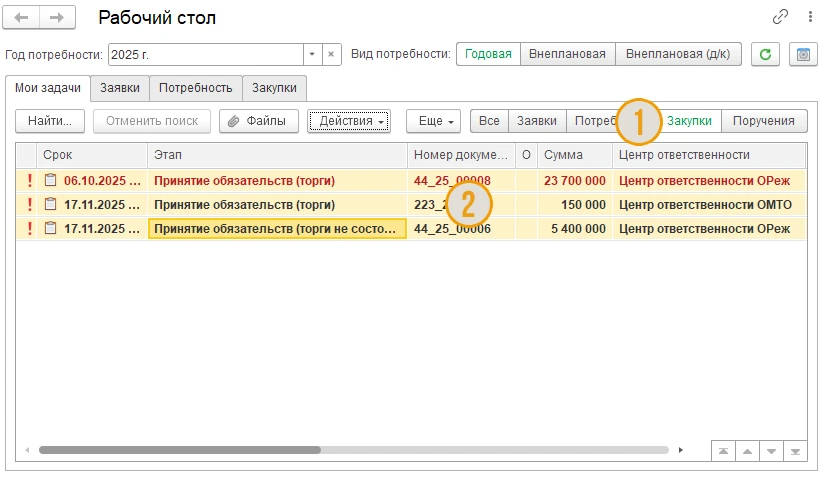
Task: Click exclamation mark in the 150 000 row
Action: pos(29,205)
